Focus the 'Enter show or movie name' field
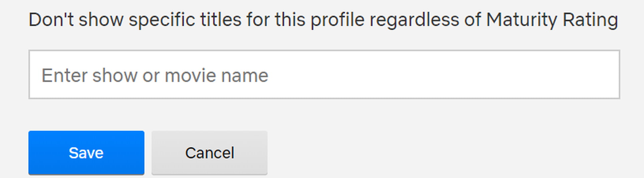644x178 pixels. [324, 75]
